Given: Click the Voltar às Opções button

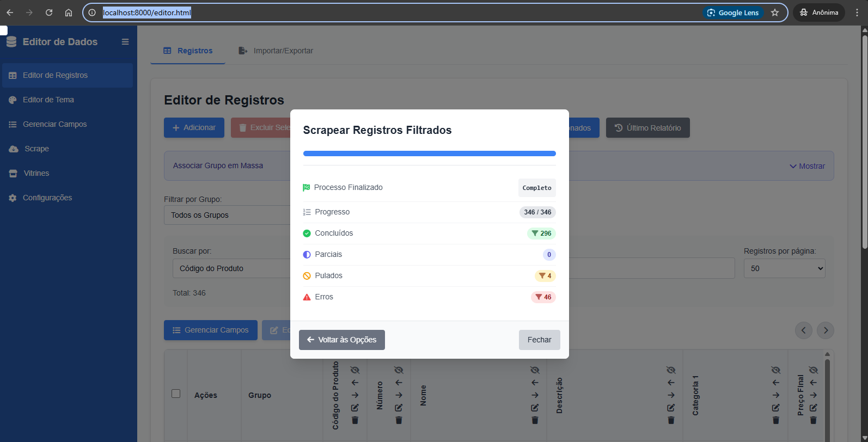Looking at the screenshot, I should 342,340.
